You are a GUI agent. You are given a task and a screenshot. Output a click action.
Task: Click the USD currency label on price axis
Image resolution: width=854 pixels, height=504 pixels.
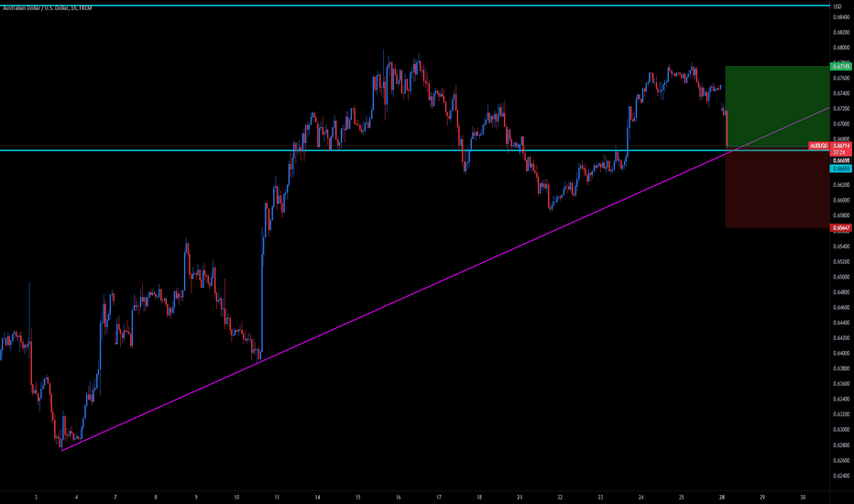(838, 6)
